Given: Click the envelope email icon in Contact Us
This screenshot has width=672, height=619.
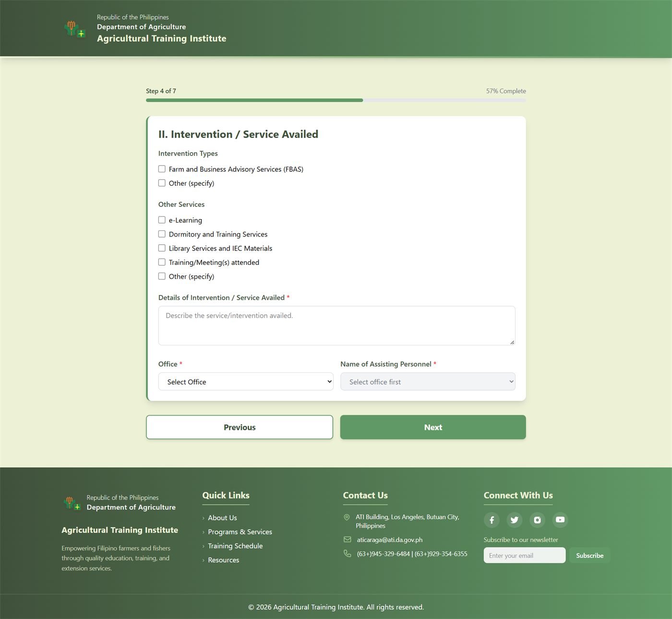Looking at the screenshot, I should pos(347,539).
